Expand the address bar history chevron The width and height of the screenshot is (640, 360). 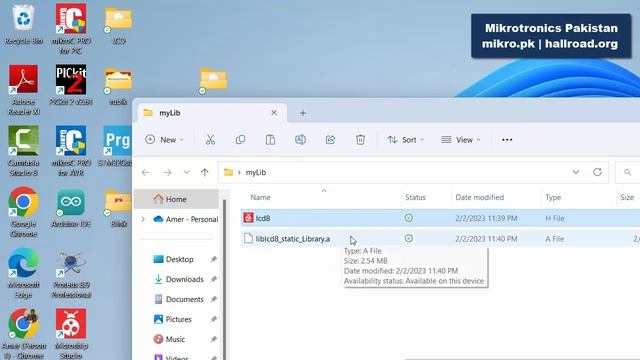(x=576, y=172)
